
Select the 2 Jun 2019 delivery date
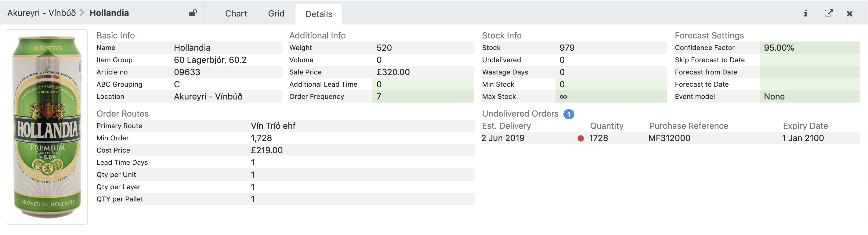pyautogui.click(x=503, y=138)
